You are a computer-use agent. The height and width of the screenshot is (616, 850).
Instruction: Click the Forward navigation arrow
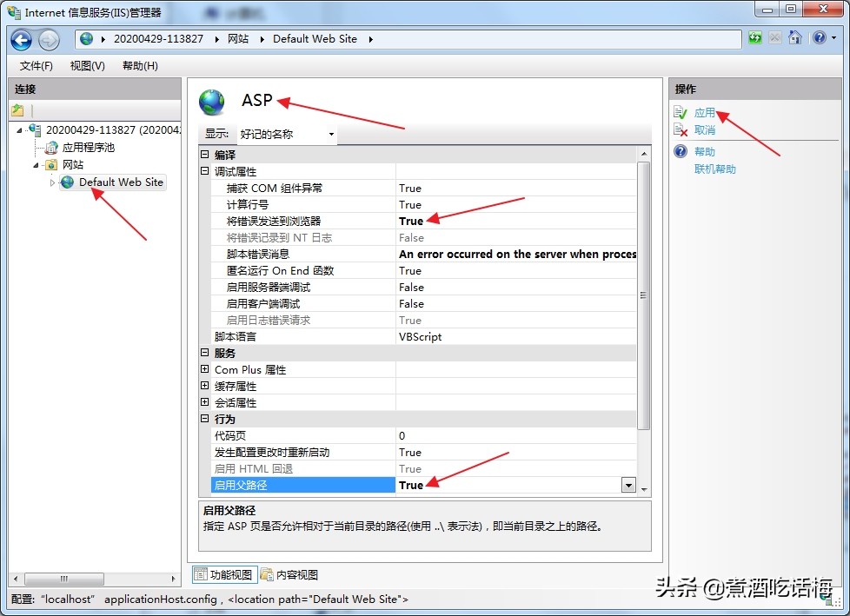point(49,40)
